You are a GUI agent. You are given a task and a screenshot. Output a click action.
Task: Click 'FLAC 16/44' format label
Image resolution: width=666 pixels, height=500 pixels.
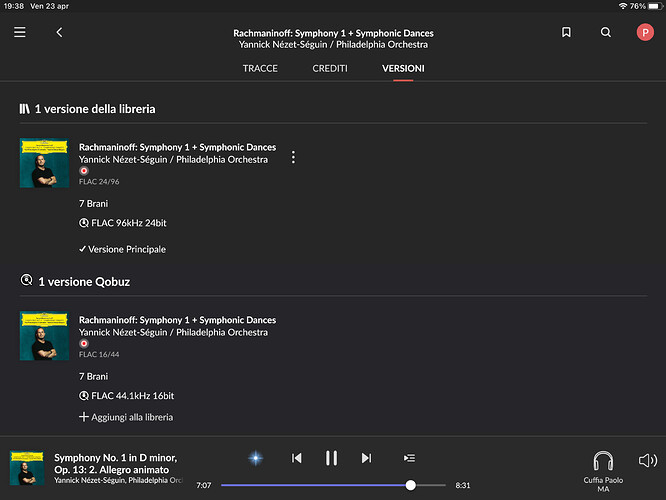tap(99, 355)
